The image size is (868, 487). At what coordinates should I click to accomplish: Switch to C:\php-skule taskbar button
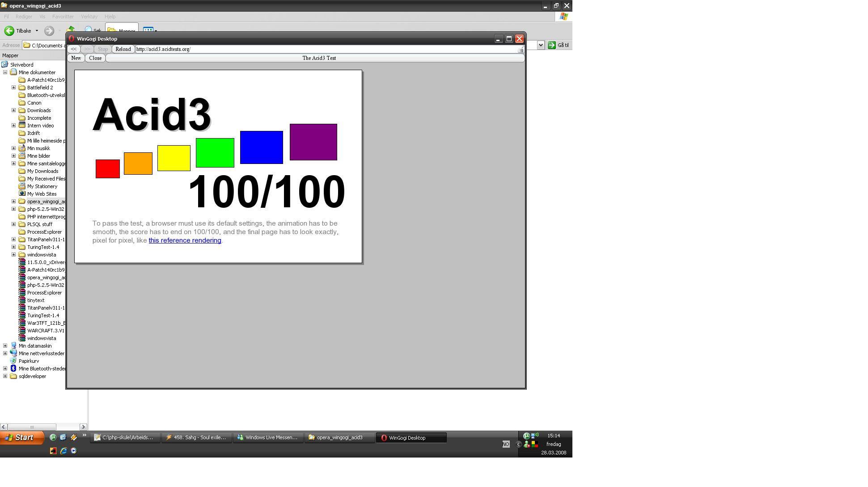pos(125,438)
